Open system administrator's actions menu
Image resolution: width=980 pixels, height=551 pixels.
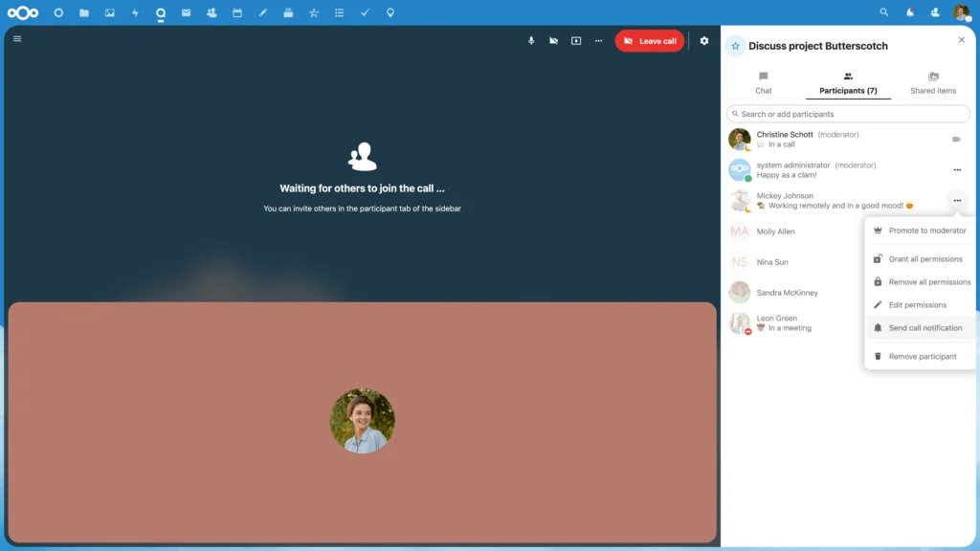tap(957, 170)
